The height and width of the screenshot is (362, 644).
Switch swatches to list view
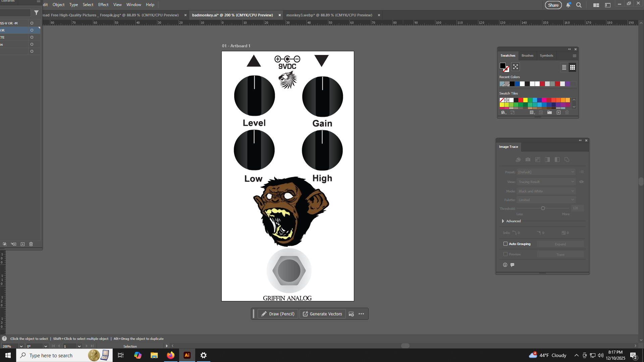(x=564, y=67)
